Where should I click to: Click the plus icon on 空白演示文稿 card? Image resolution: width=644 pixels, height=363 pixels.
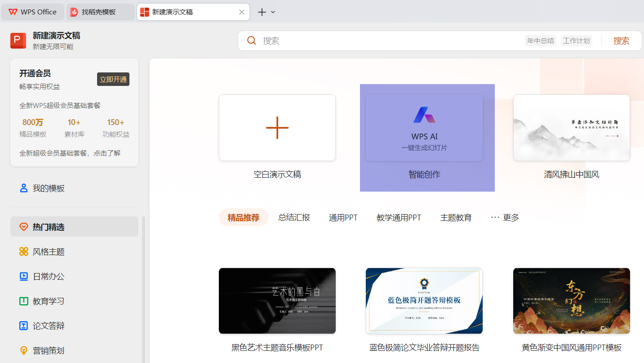(x=277, y=127)
